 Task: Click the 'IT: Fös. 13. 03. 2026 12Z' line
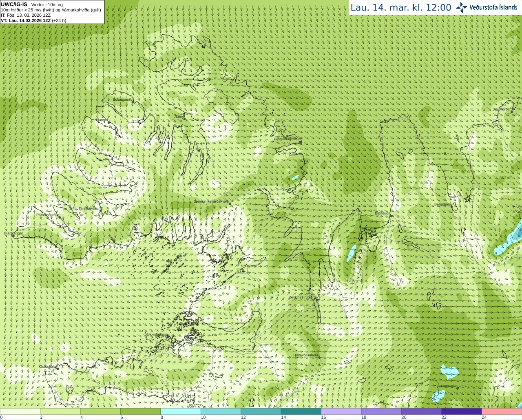26,15
